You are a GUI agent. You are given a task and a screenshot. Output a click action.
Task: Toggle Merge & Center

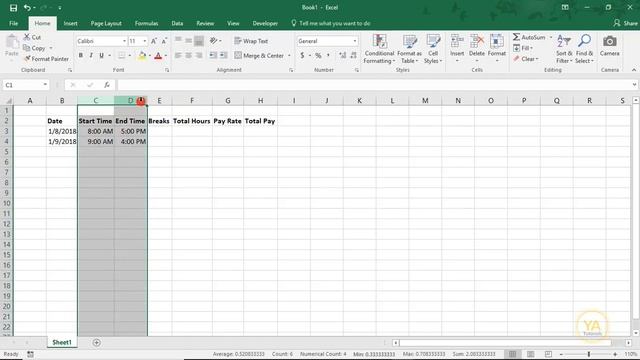coord(259,55)
